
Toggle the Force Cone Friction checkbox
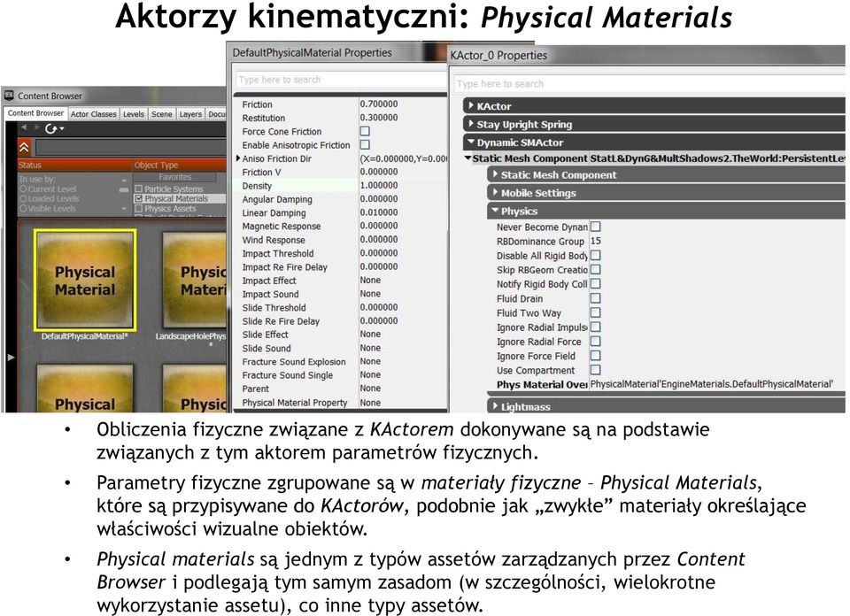coord(366,131)
